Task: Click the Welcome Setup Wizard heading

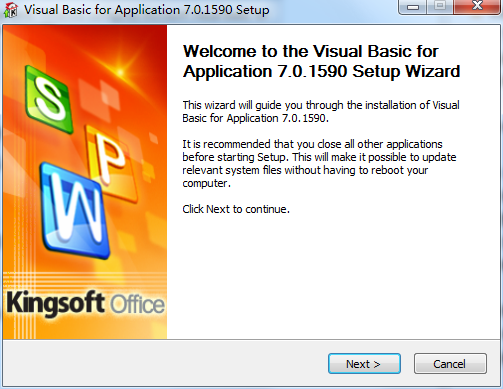Action: [322, 61]
